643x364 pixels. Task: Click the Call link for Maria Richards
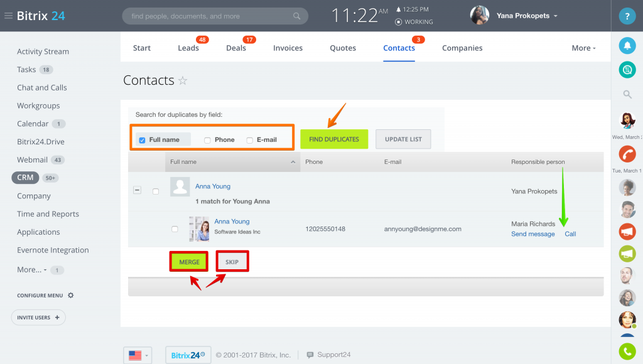pyautogui.click(x=570, y=234)
